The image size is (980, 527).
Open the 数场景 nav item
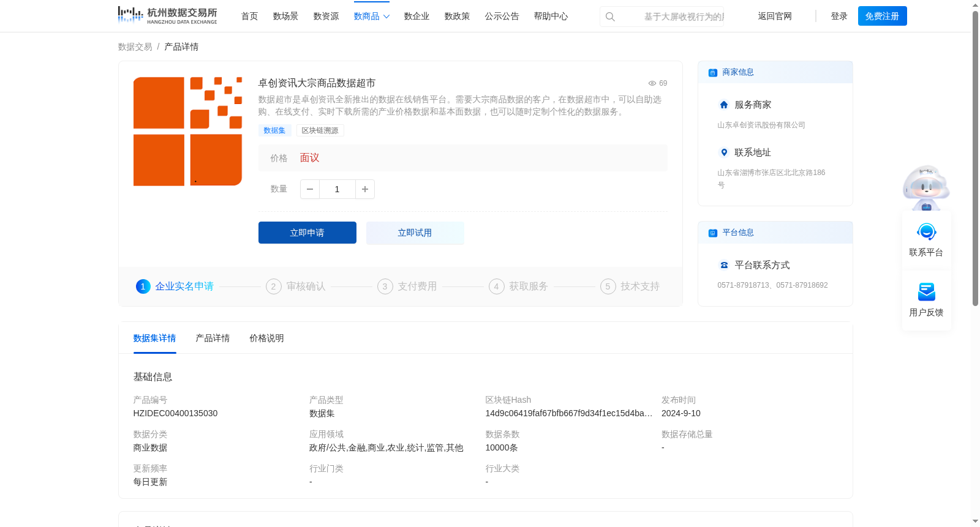pyautogui.click(x=285, y=17)
